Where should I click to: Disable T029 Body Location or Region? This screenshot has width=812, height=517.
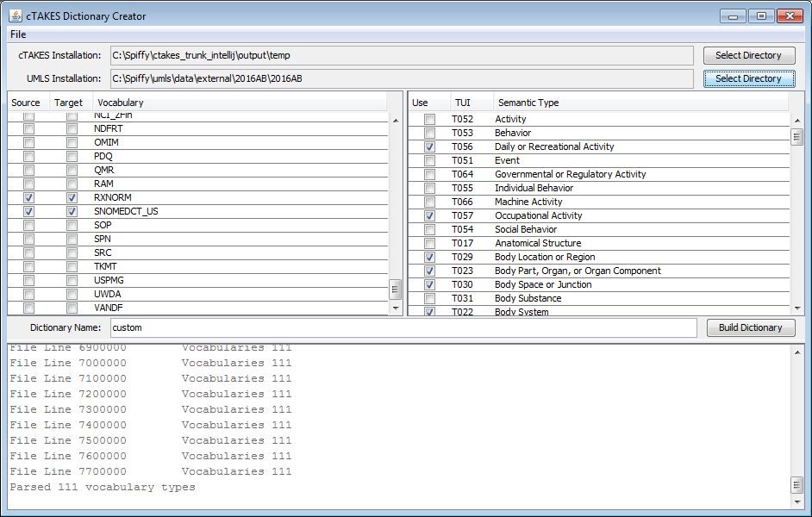point(430,257)
